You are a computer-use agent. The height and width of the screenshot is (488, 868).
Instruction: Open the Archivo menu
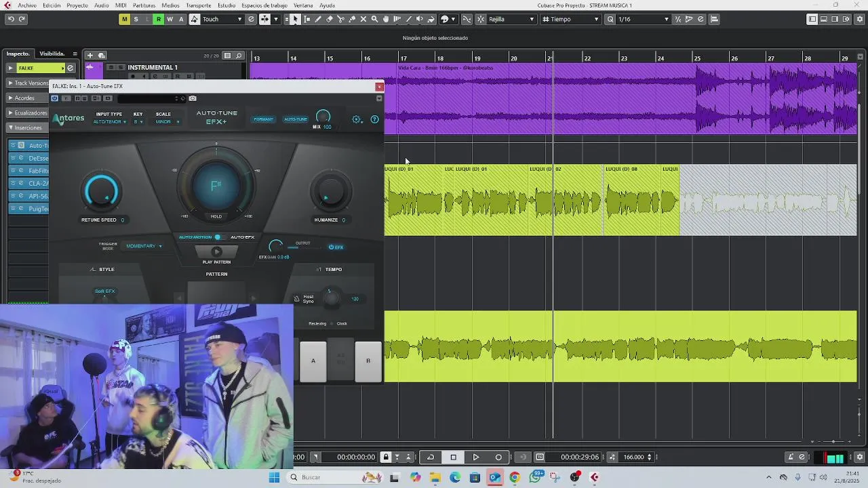pos(27,5)
